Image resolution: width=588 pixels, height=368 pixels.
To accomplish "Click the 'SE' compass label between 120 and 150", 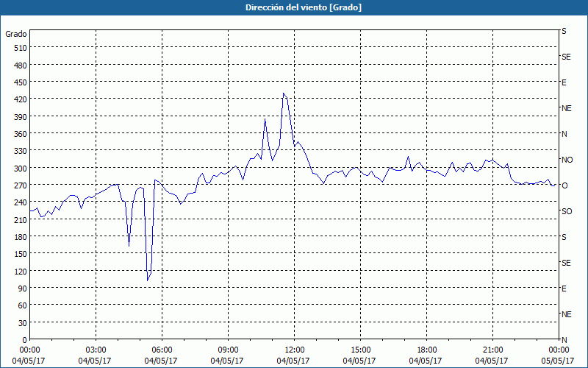I will tap(566, 263).
